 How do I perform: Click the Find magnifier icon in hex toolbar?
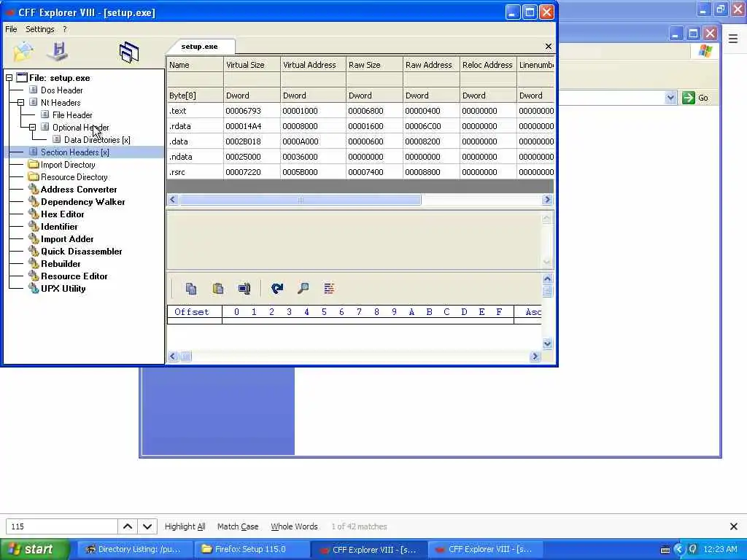point(303,289)
